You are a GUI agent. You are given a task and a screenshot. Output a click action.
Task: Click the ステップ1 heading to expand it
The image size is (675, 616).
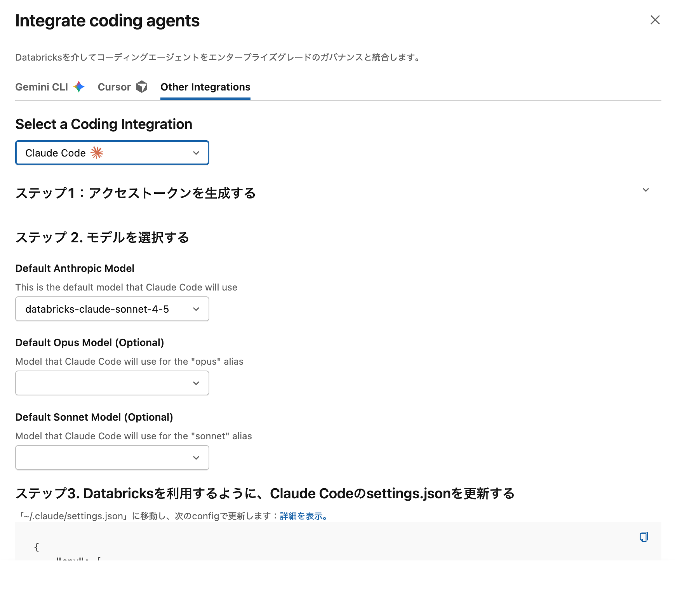[136, 193]
